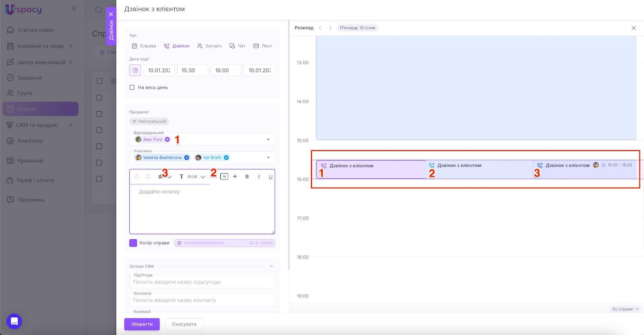The image size is (644, 335).
Task: Remove Val Brath from Учасники
Action: [x=226, y=157]
